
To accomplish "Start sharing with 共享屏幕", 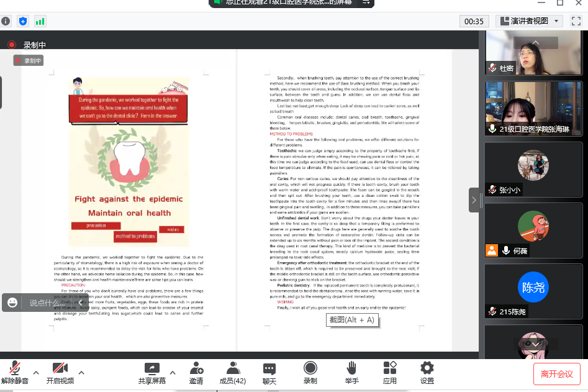I will coord(152,373).
